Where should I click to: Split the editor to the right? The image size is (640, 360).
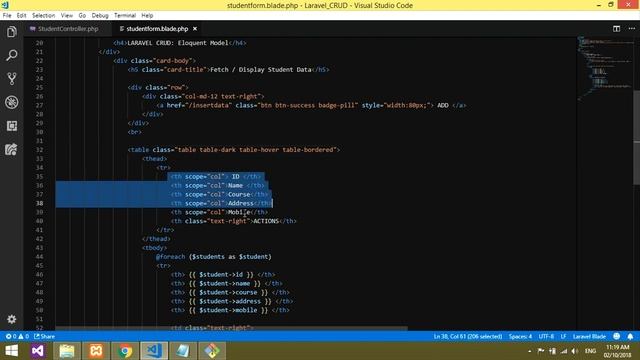[616, 29]
